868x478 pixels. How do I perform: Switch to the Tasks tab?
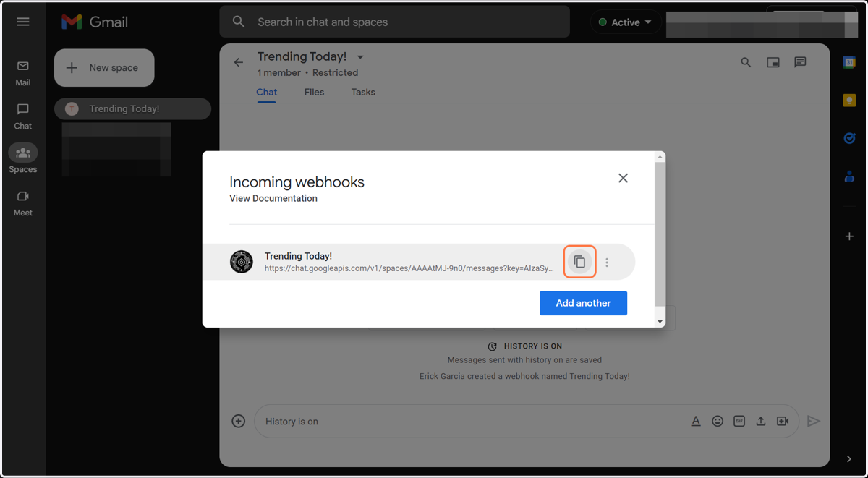[363, 93]
